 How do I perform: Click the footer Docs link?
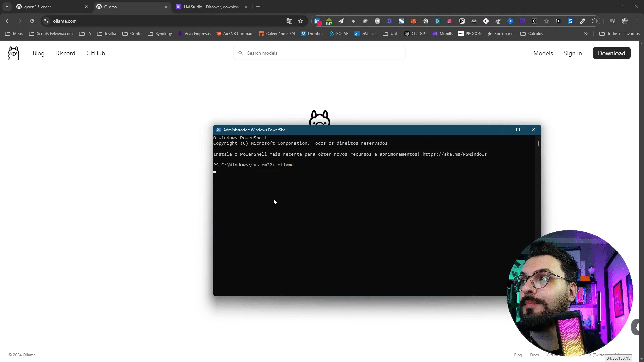coord(534,355)
